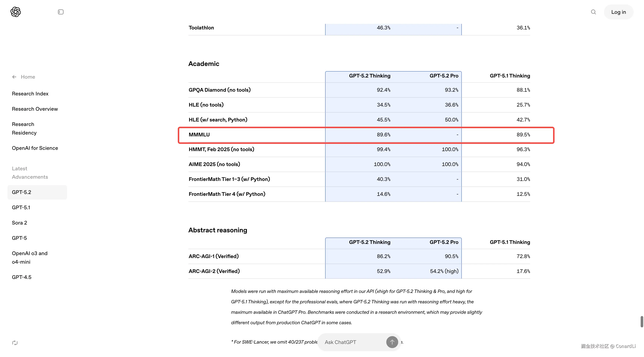Click the refresh icon at bottom left
The image size is (644, 357).
(x=15, y=342)
